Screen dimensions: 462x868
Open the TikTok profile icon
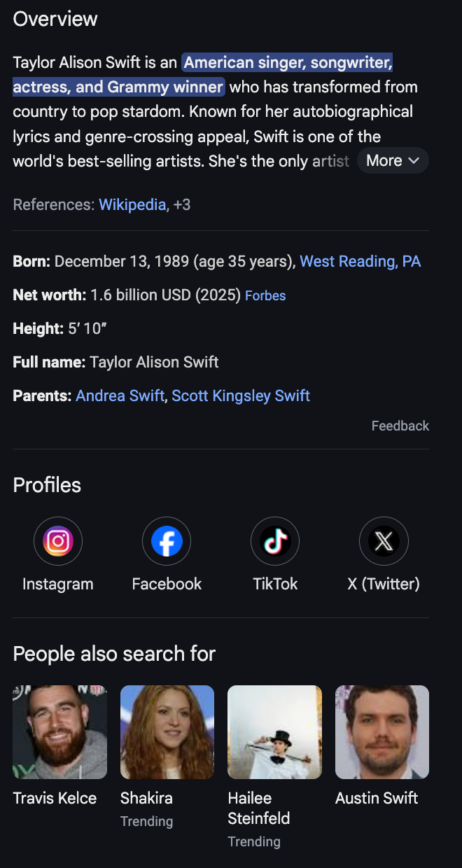274,540
